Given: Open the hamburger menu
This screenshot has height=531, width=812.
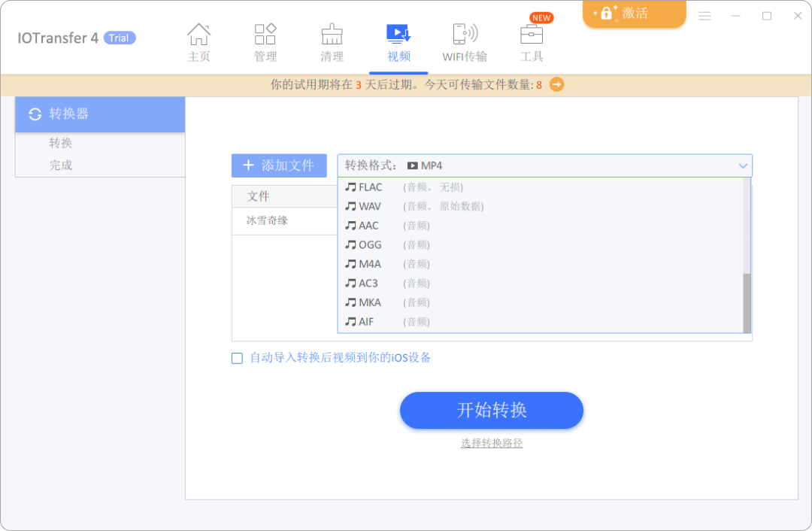Looking at the screenshot, I should click(704, 16).
